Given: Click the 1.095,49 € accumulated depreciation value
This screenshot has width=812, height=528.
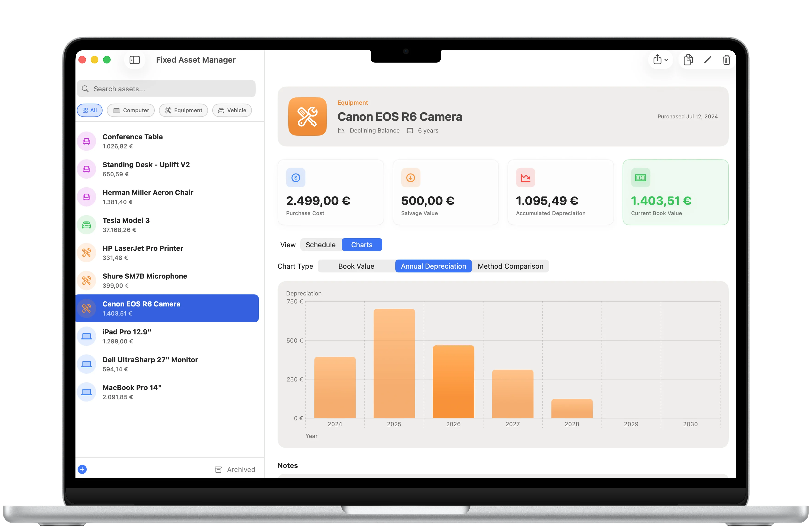Looking at the screenshot, I should [x=547, y=201].
